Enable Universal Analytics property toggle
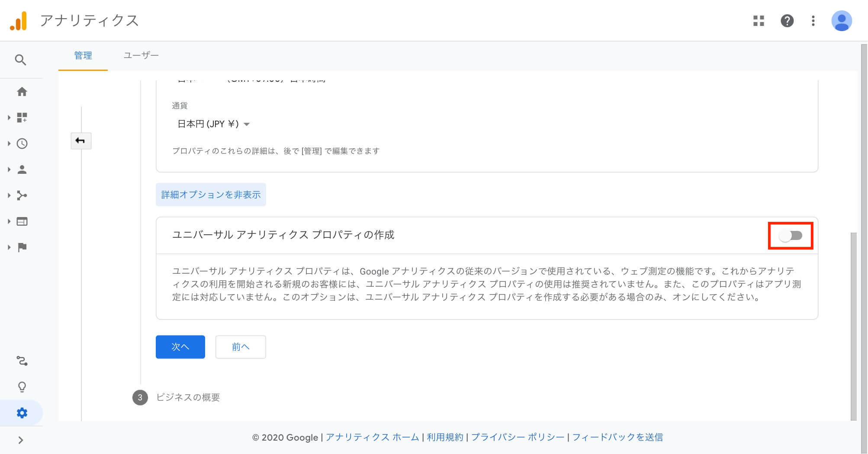Image resolution: width=868 pixels, height=454 pixels. point(791,236)
